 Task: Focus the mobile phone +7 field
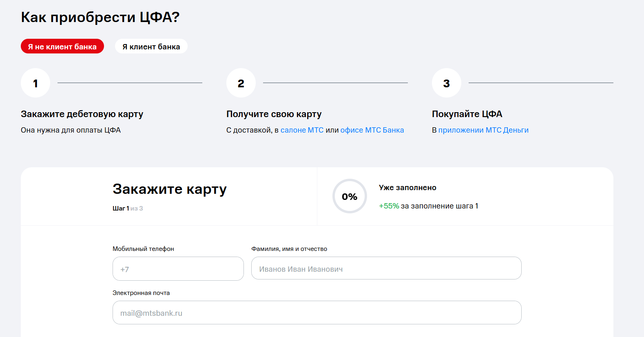(178, 269)
